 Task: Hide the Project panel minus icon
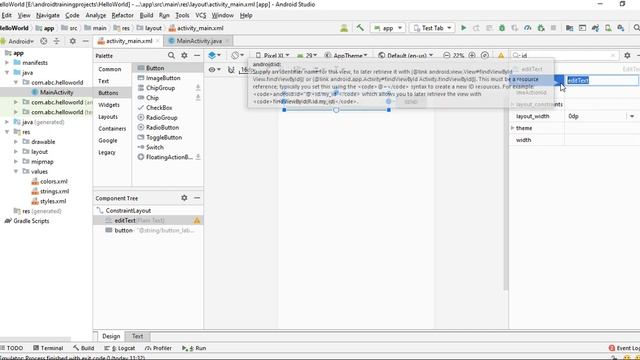tap(85, 41)
